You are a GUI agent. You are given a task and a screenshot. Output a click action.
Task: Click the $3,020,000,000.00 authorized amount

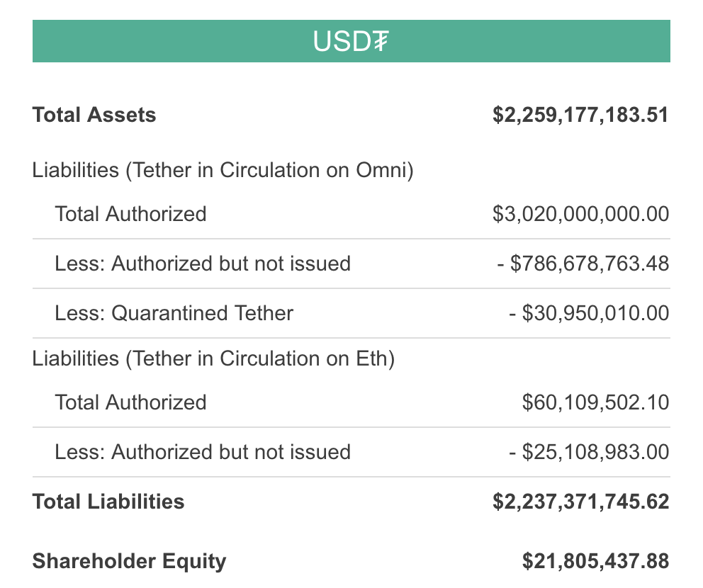[580, 214]
